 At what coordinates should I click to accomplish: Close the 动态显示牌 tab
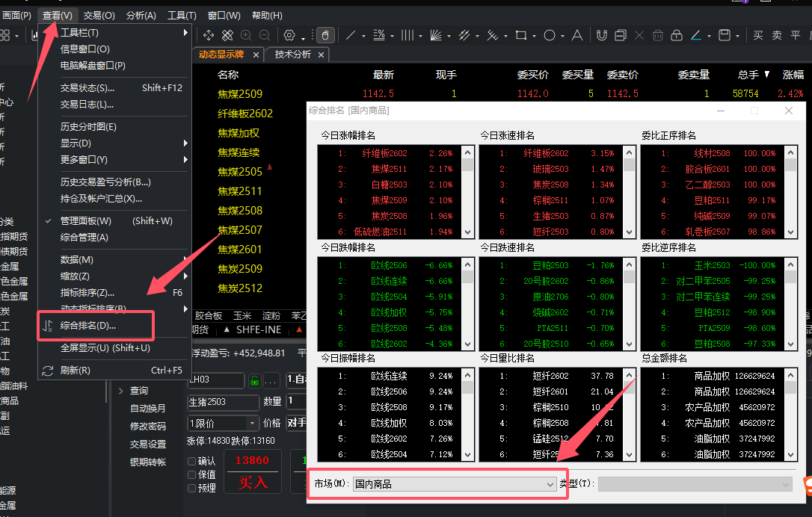pyautogui.click(x=256, y=55)
